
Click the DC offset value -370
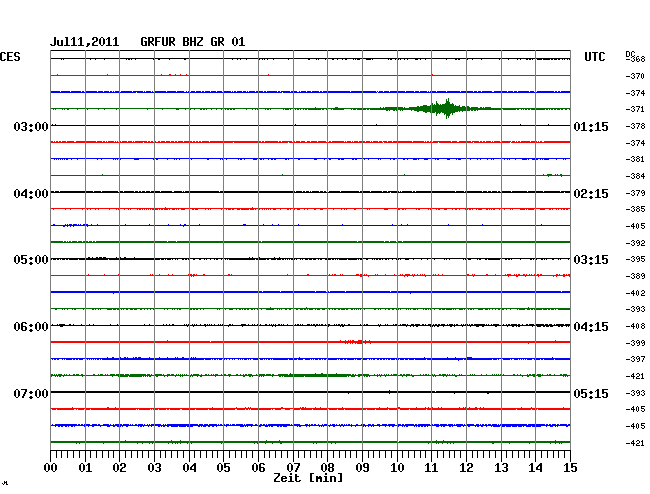pos(635,76)
